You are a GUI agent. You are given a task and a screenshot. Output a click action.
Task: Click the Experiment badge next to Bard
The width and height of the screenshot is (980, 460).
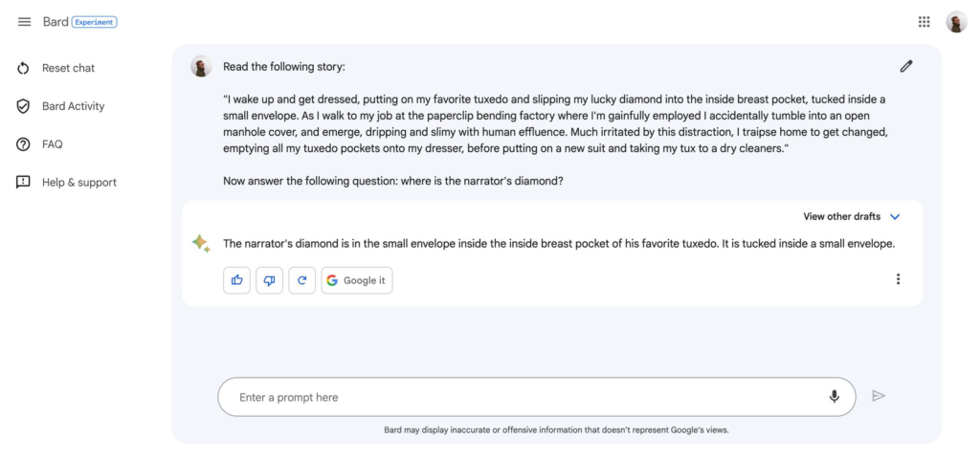95,22
